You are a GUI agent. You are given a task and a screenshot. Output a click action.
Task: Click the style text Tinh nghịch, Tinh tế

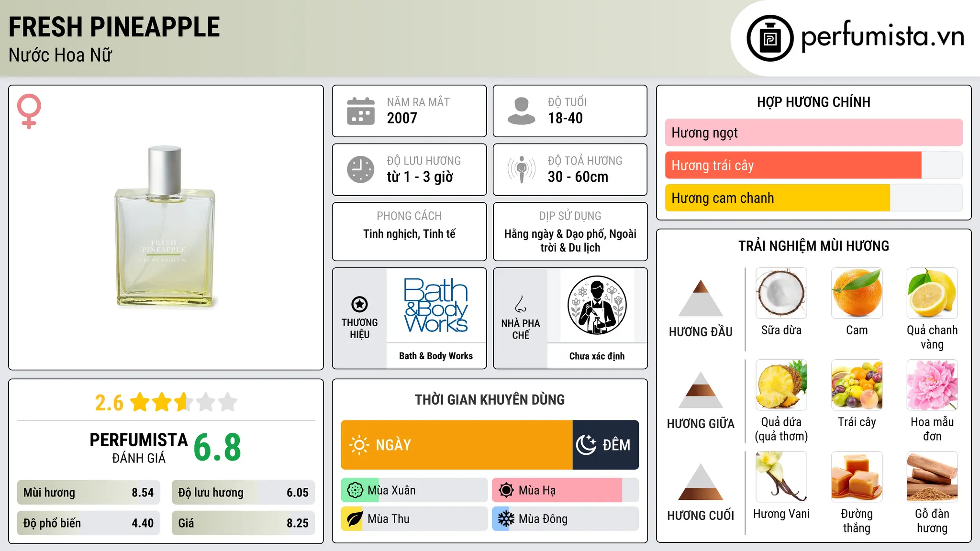point(409,234)
